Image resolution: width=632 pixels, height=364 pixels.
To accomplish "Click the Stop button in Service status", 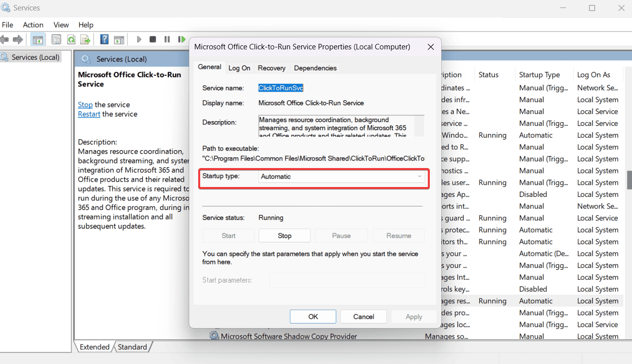I will click(285, 235).
